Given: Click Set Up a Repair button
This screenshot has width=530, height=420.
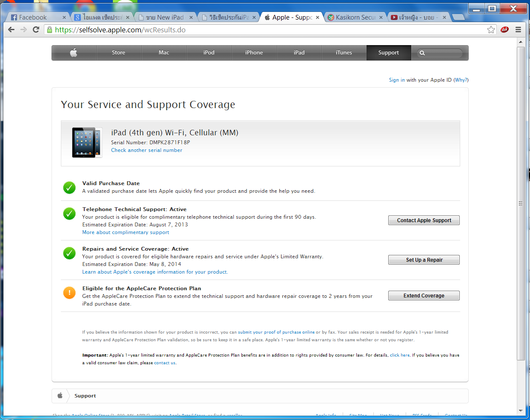Looking at the screenshot, I should click(x=424, y=260).
